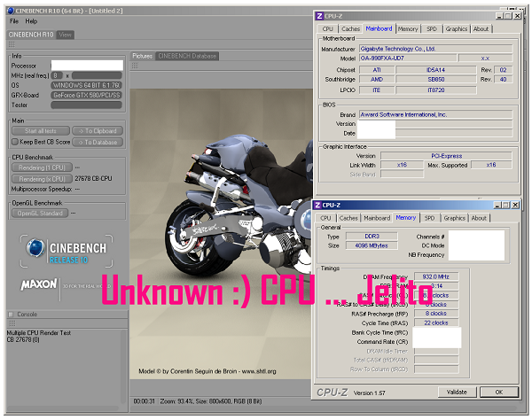Click the GA-990FXA-UD7 model field
The width and height of the screenshot is (532, 420).
click(407, 58)
